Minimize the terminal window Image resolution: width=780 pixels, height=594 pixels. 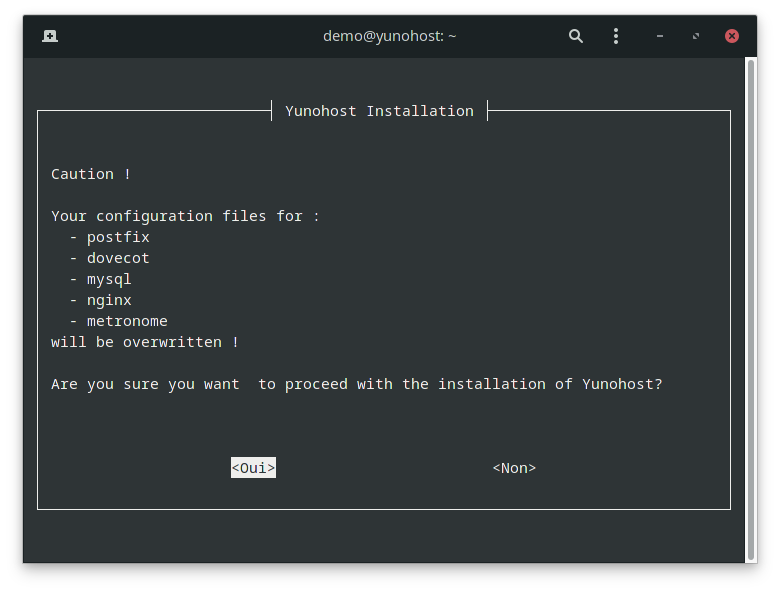660,36
